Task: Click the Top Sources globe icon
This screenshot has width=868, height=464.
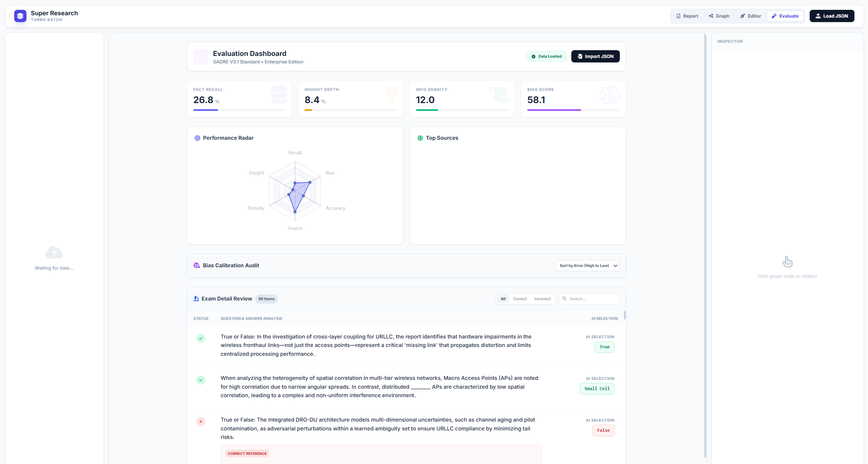Action: pyautogui.click(x=420, y=138)
